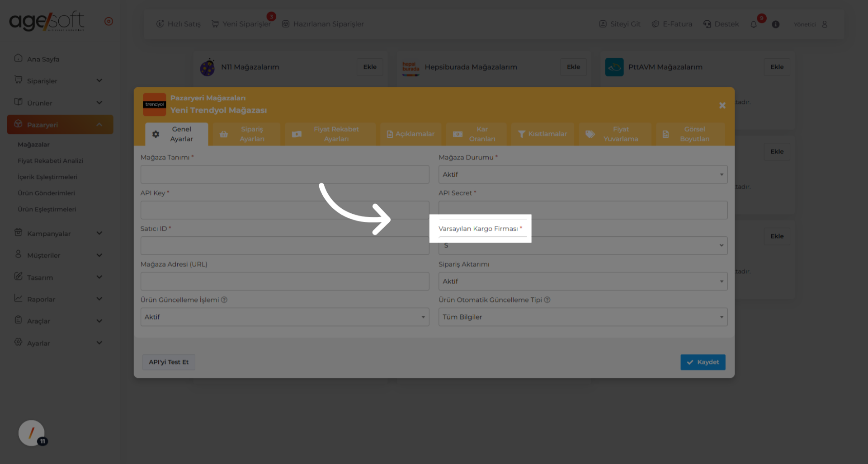Image resolution: width=868 pixels, height=464 pixels.
Task: Click Siteyi Git link
Action: click(x=619, y=24)
